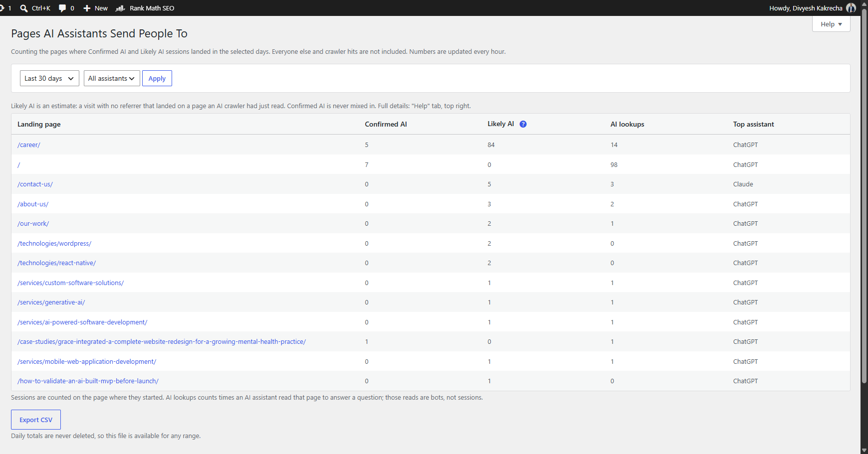The image size is (868, 454).
Task: Open the Rank Math SEO menu
Action: [145, 8]
